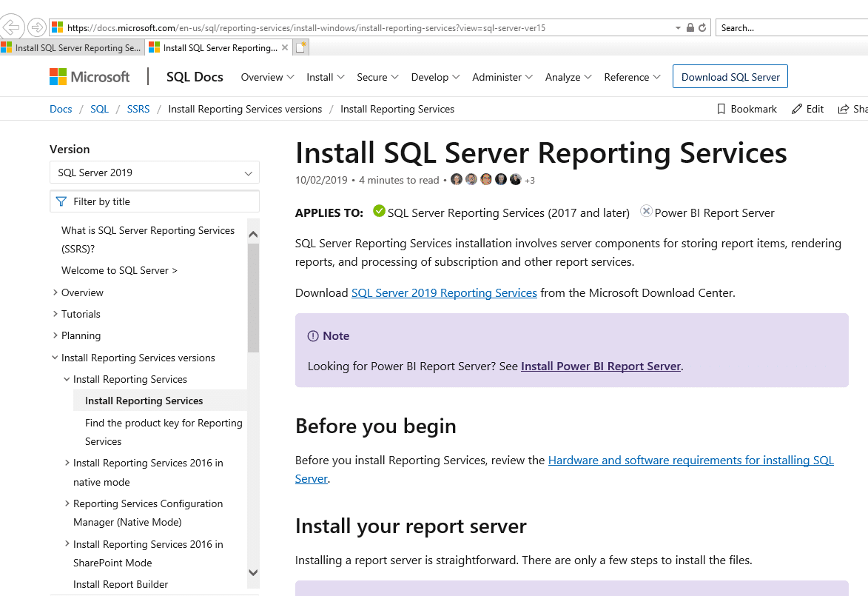Click the browser back arrow button
The width and height of the screenshot is (868, 596).
point(11,27)
